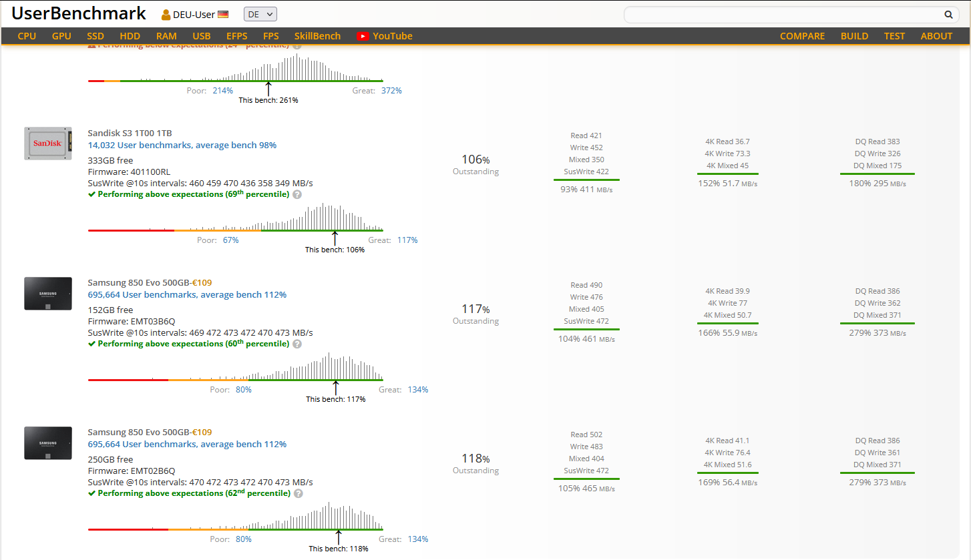Click the magnifying glass search icon
The image size is (971, 560).
tap(948, 14)
